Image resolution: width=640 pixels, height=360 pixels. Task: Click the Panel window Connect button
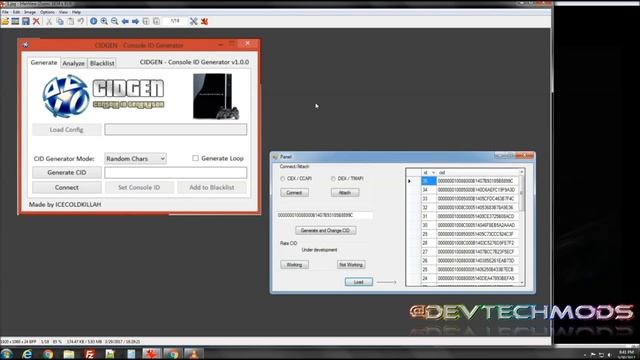tap(294, 193)
